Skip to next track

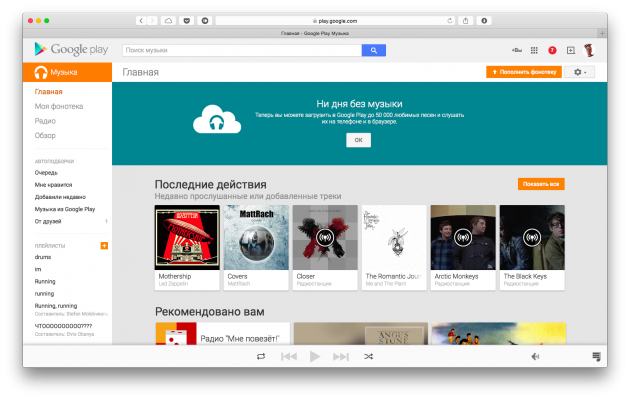pos(341,356)
